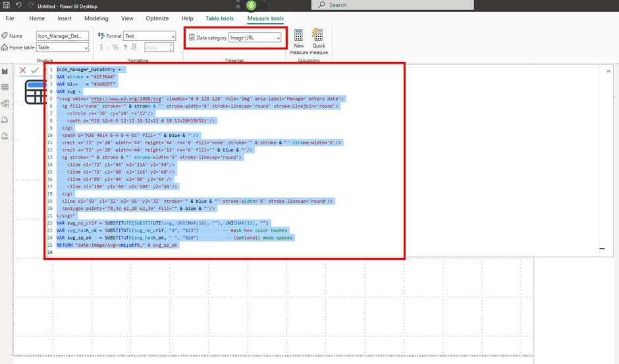
Task: Open TMDL view in the left sidebar
Action: [5, 136]
